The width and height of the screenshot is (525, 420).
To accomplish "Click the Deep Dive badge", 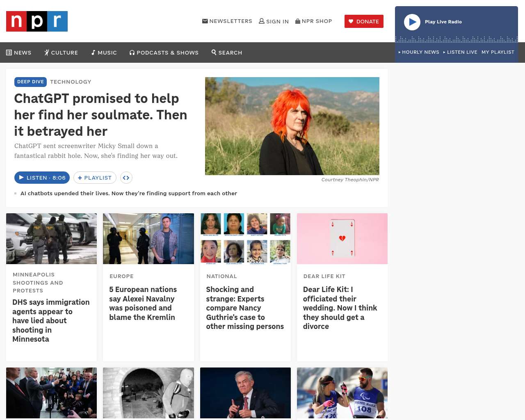I will [x=30, y=82].
